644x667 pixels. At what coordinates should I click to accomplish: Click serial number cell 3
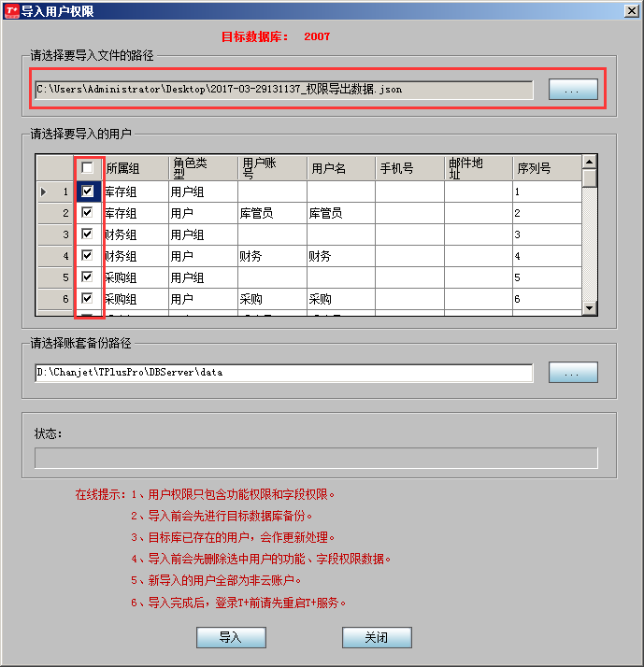point(548,234)
